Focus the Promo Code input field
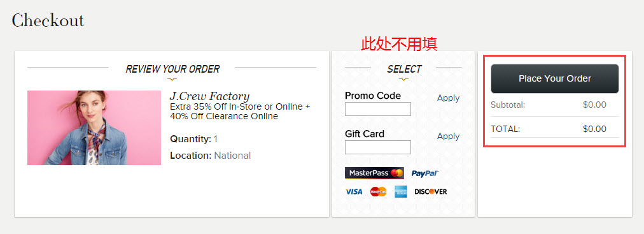The image size is (644, 234). point(378,109)
